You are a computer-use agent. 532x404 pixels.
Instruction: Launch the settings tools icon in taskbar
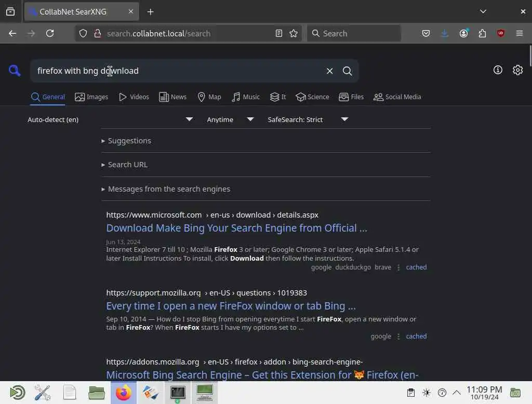43,393
